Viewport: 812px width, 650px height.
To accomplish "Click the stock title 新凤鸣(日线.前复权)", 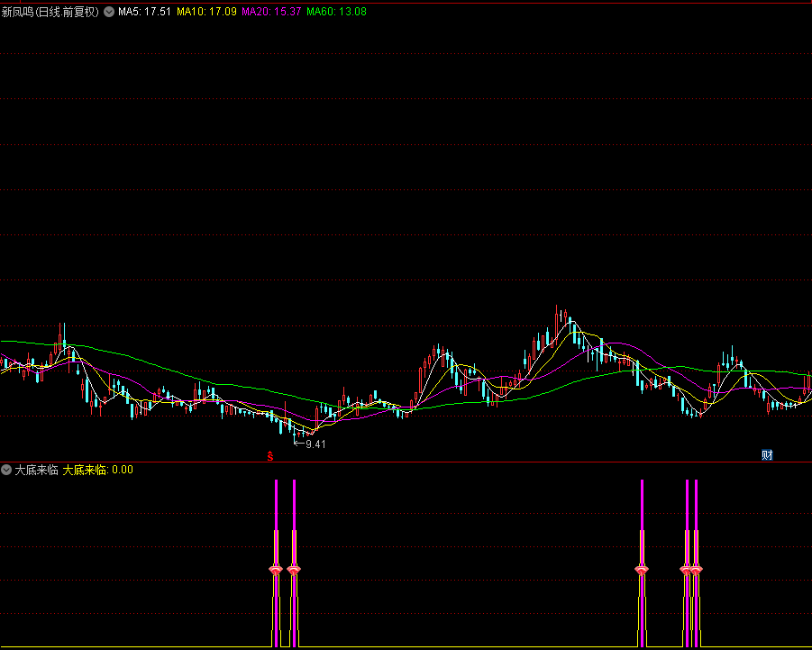I will pos(50,12).
